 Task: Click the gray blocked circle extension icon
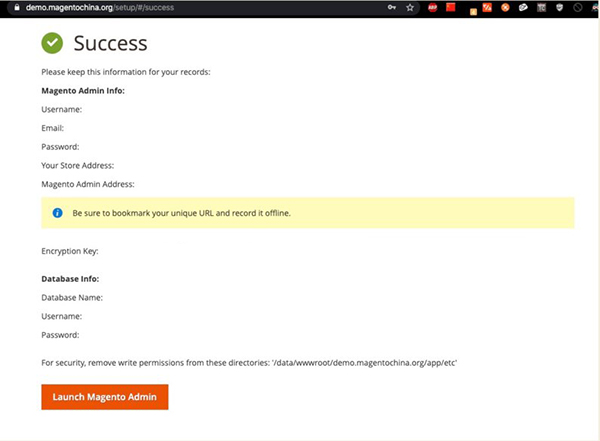click(x=578, y=7)
